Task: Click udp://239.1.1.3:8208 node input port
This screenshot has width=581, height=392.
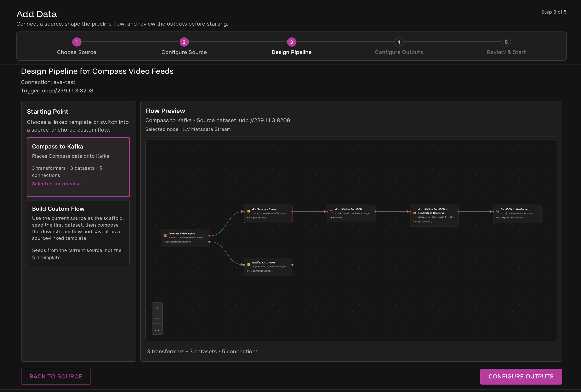Action: 244,265
